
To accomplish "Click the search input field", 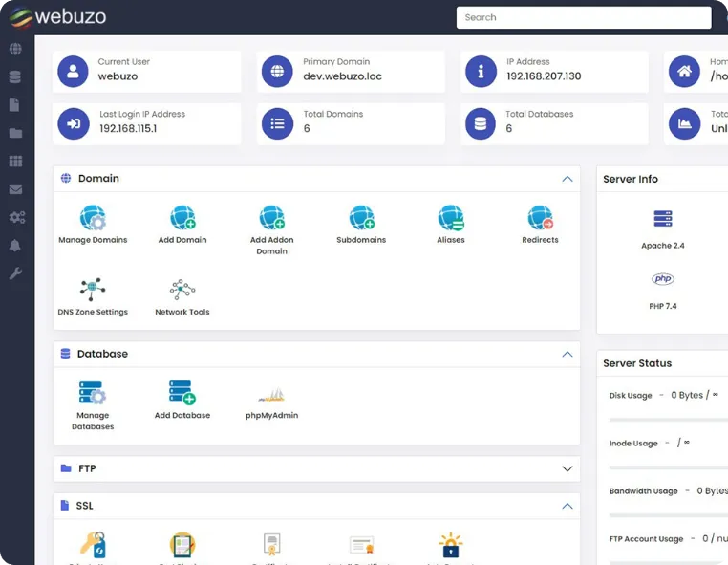I will click(x=583, y=17).
